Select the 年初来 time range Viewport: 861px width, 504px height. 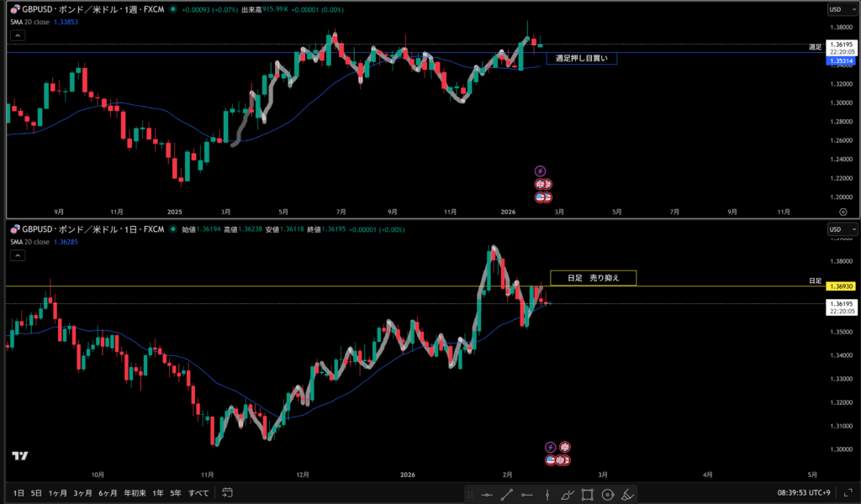click(133, 492)
